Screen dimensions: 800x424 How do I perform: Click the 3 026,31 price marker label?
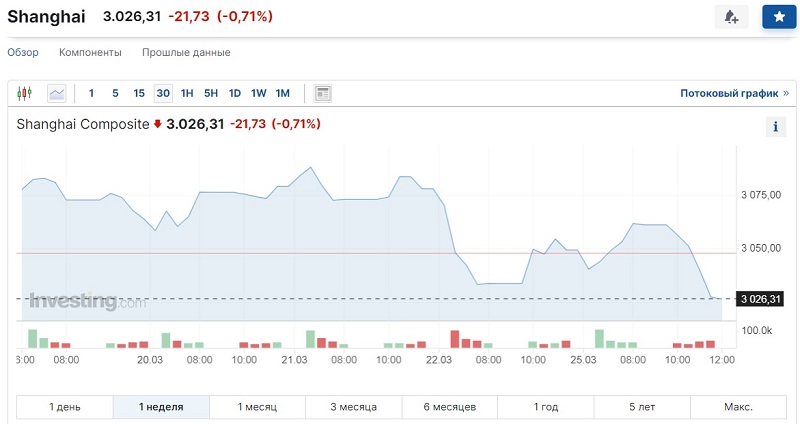[x=761, y=299]
